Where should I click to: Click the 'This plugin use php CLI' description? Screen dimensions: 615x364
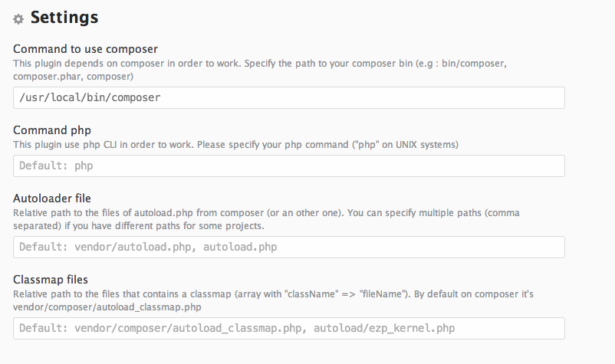pyautogui.click(x=235, y=145)
